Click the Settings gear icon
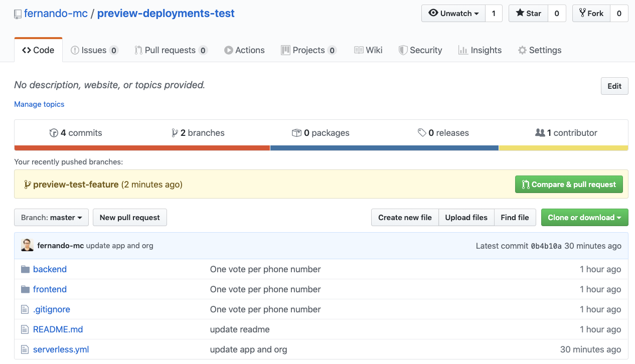 click(x=522, y=50)
